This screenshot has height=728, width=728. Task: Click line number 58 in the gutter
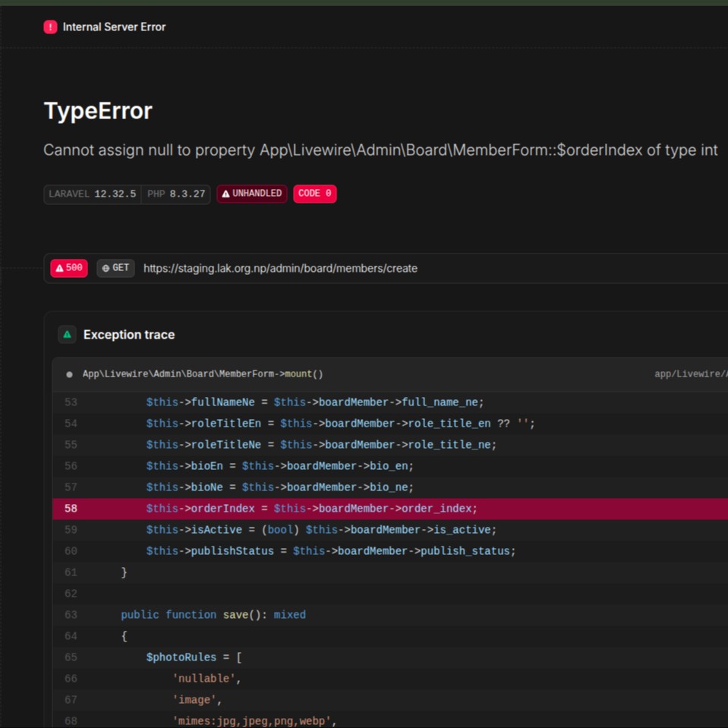71,509
